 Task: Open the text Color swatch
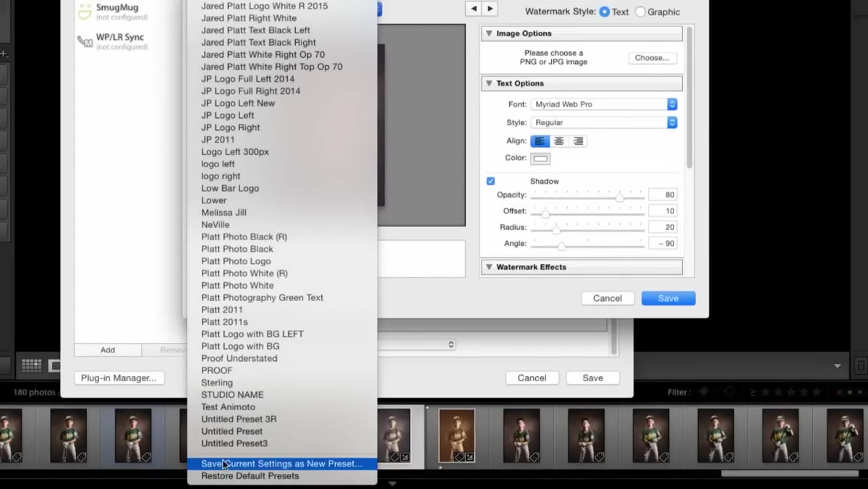540,158
